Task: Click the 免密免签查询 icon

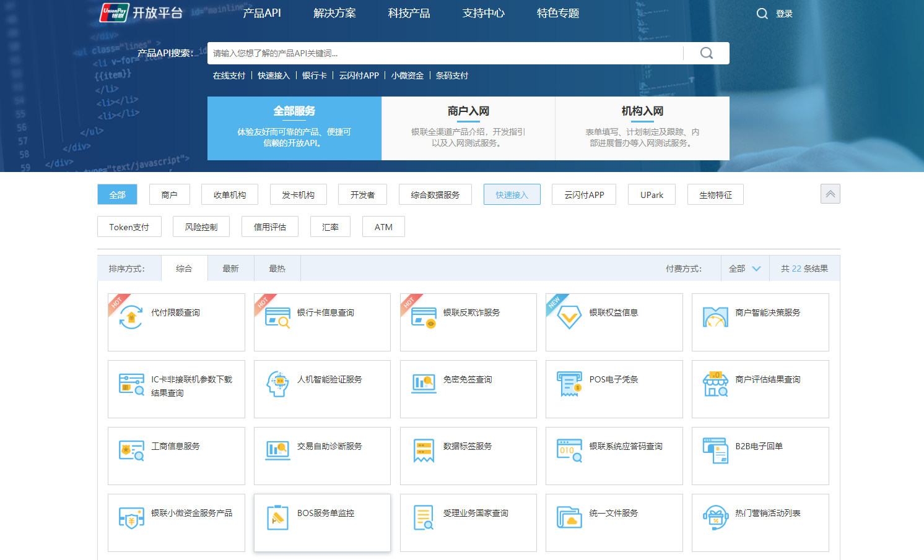Action: click(424, 384)
